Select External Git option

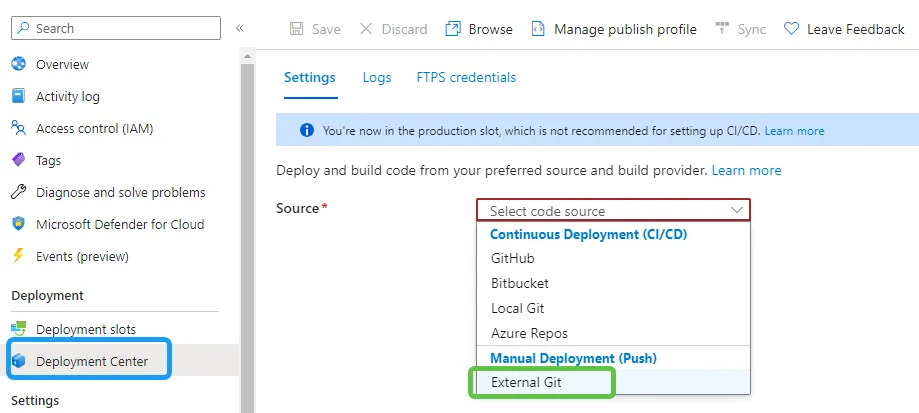coord(526,383)
